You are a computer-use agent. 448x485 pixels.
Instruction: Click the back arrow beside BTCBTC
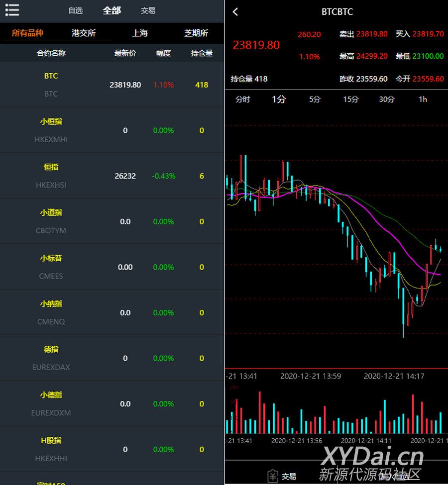tap(235, 12)
